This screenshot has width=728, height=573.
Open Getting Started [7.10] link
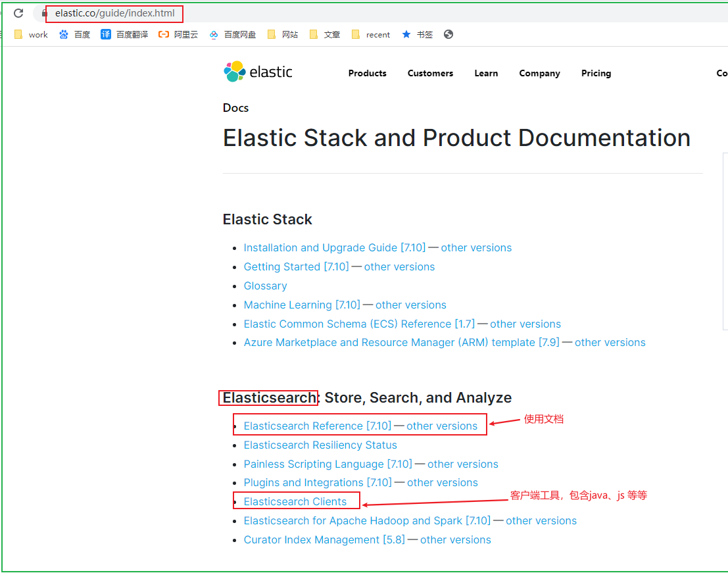coord(296,266)
